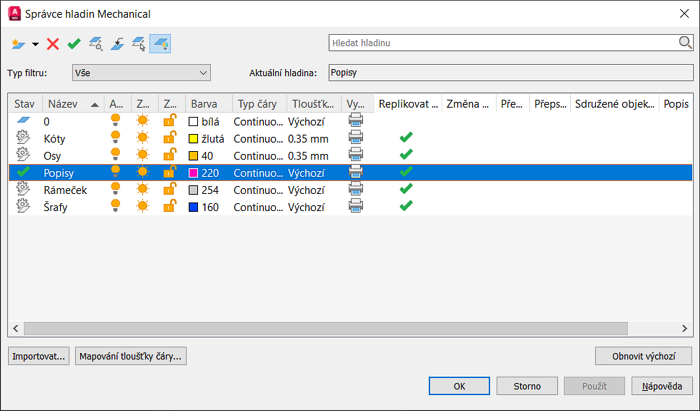The height and width of the screenshot is (411, 700).
Task: Click the Barva column header
Action: 206,104
